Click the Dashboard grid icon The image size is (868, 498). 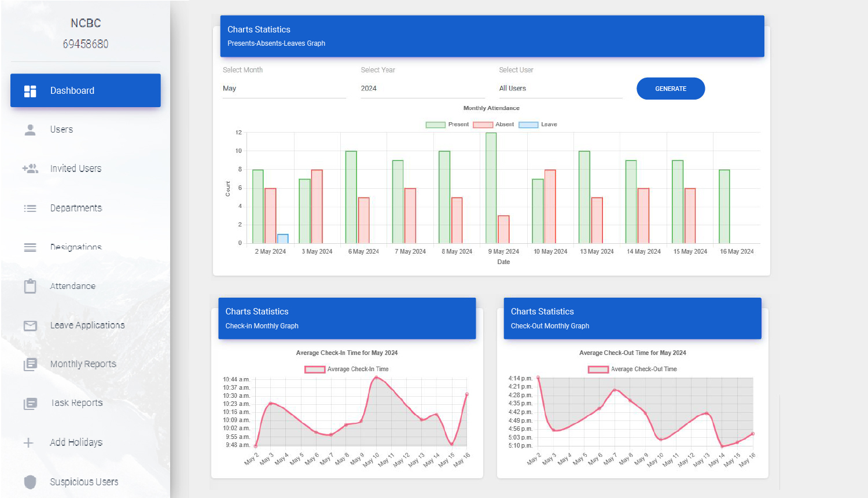point(30,91)
